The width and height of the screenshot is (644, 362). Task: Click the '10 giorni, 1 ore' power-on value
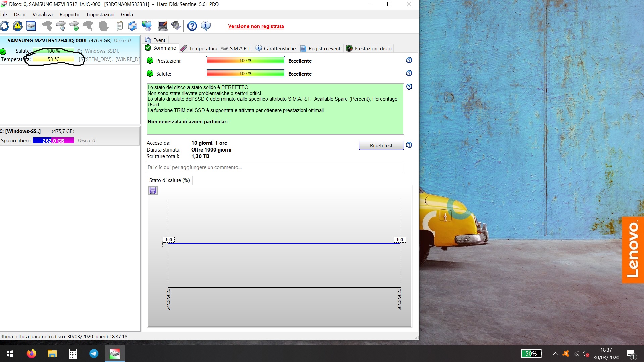[x=209, y=143]
